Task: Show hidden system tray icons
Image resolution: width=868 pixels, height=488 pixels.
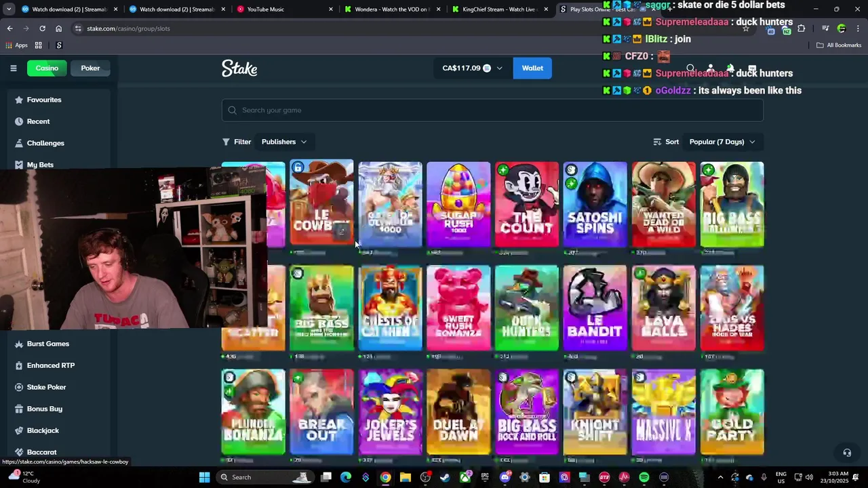Action: click(x=720, y=477)
